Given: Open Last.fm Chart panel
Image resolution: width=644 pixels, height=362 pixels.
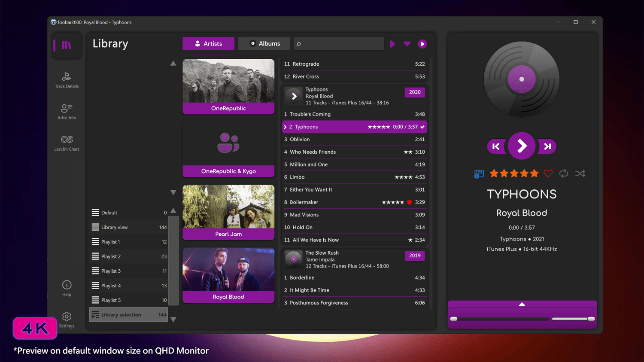Looking at the screenshot, I should 67,143.
